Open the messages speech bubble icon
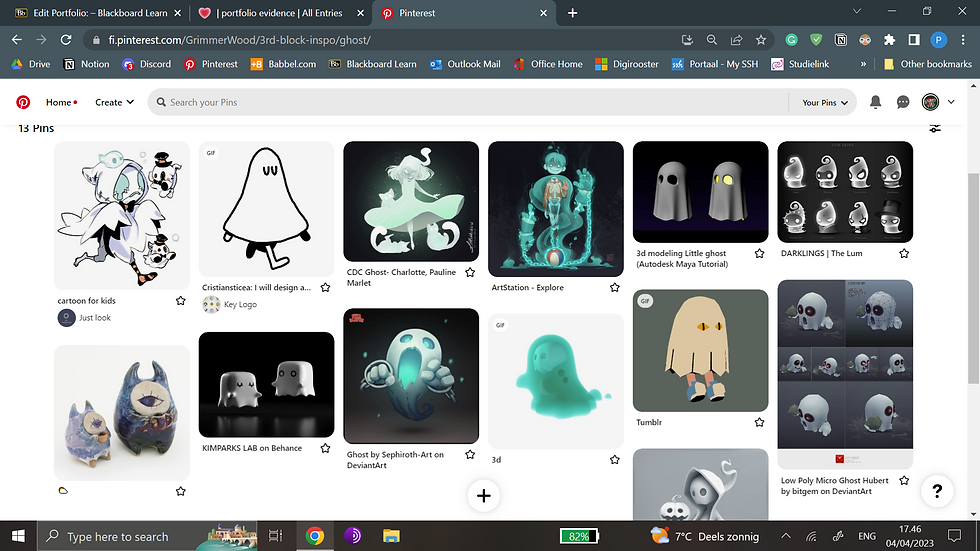Viewport: 980px width, 551px height. (x=903, y=102)
